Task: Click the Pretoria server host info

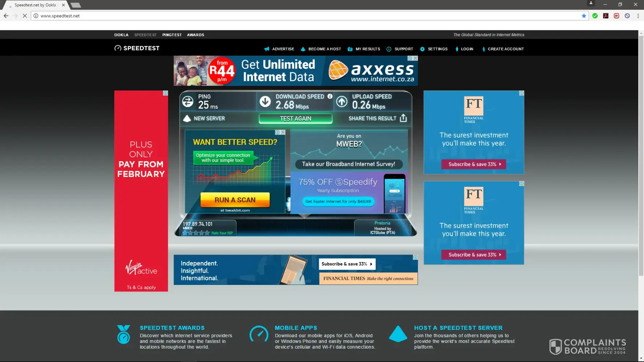Action: click(x=382, y=228)
